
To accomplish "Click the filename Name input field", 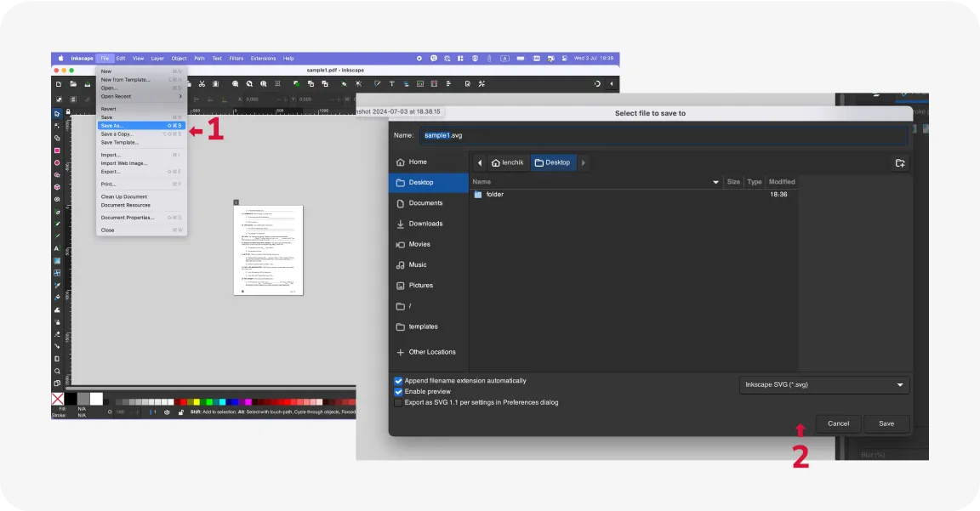I will [664, 135].
